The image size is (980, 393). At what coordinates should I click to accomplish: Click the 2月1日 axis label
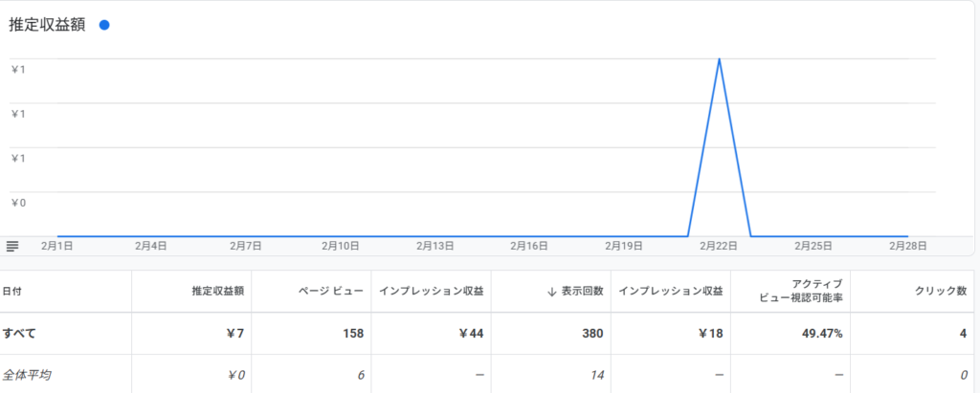57,246
